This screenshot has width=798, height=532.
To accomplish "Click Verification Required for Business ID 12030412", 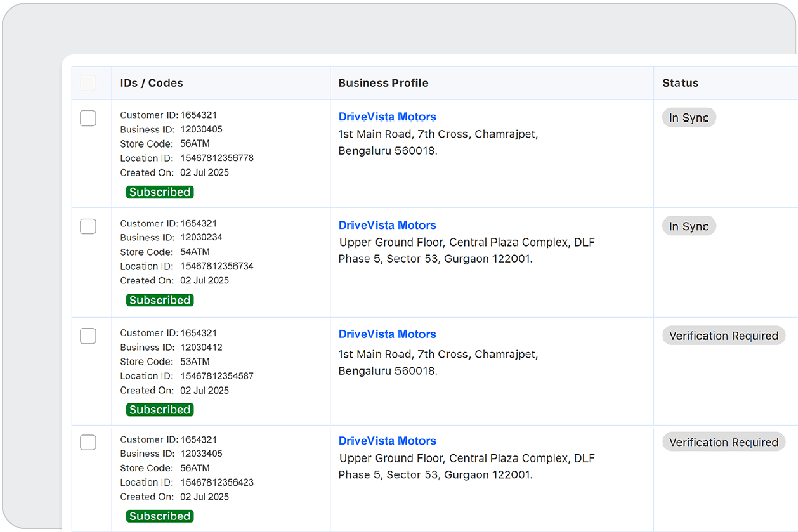I will 723,336.
